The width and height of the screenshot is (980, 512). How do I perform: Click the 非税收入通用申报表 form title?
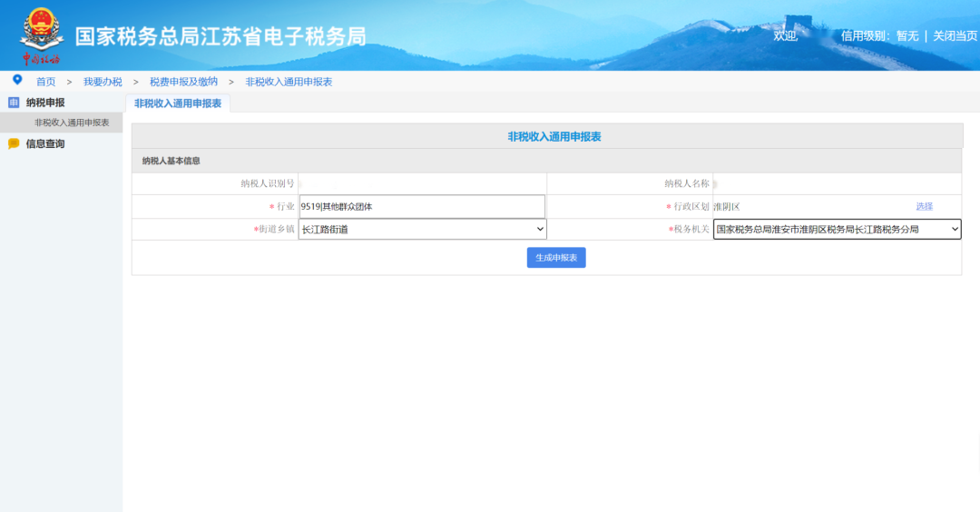tap(554, 137)
